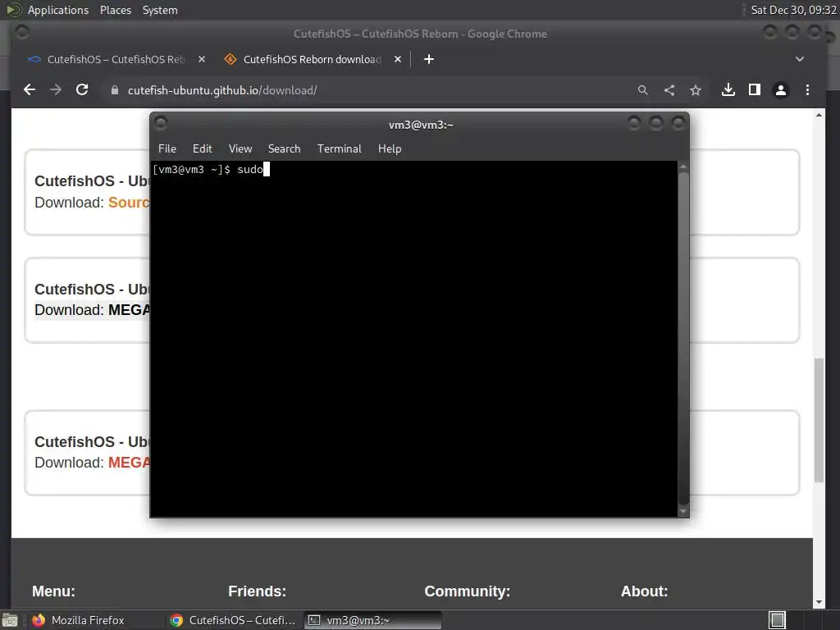The image size is (840, 630).
Task: Open the terminal Edit menu
Action: coord(202,148)
